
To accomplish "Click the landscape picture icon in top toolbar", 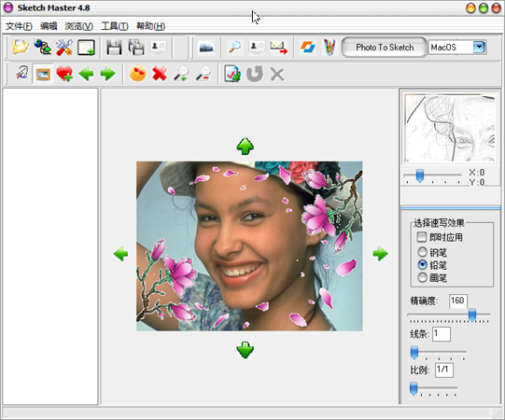I will point(206,48).
